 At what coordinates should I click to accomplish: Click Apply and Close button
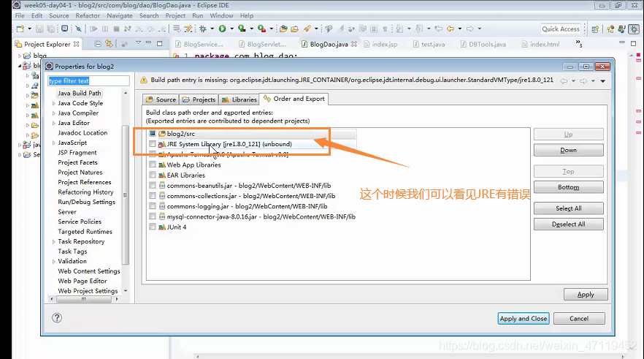[x=524, y=318]
